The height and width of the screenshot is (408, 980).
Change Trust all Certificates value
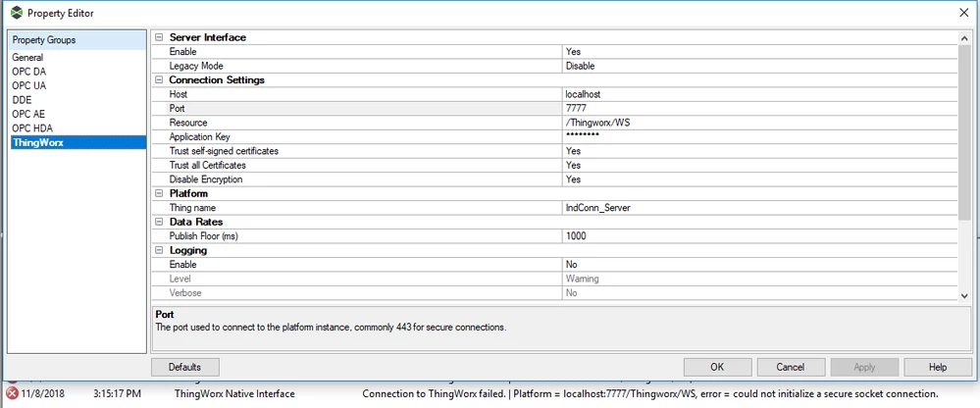[758, 165]
